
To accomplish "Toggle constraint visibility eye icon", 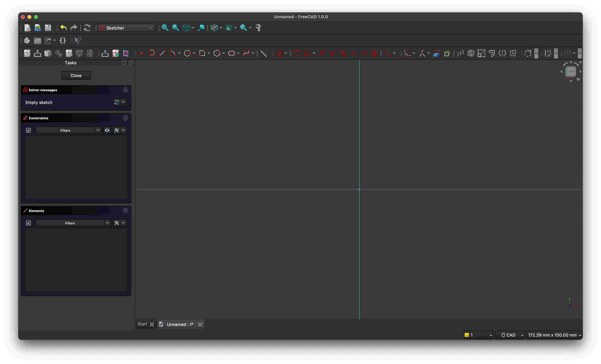I will [x=107, y=130].
